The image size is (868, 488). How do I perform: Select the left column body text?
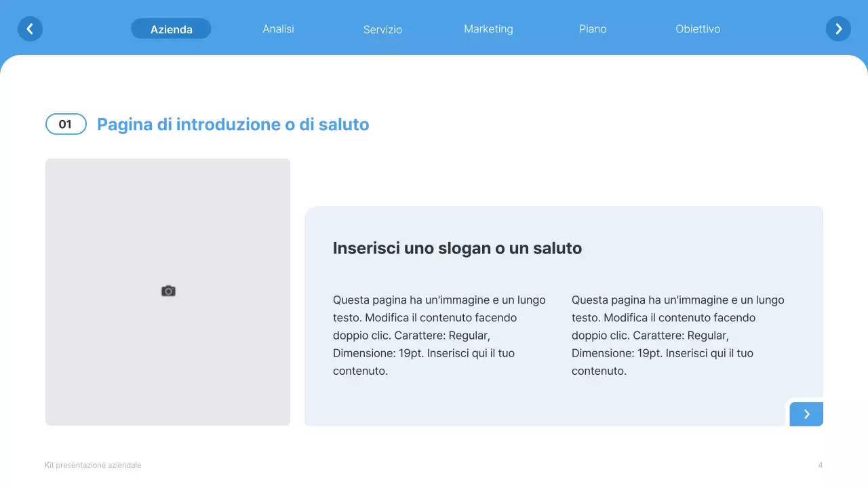click(x=439, y=335)
